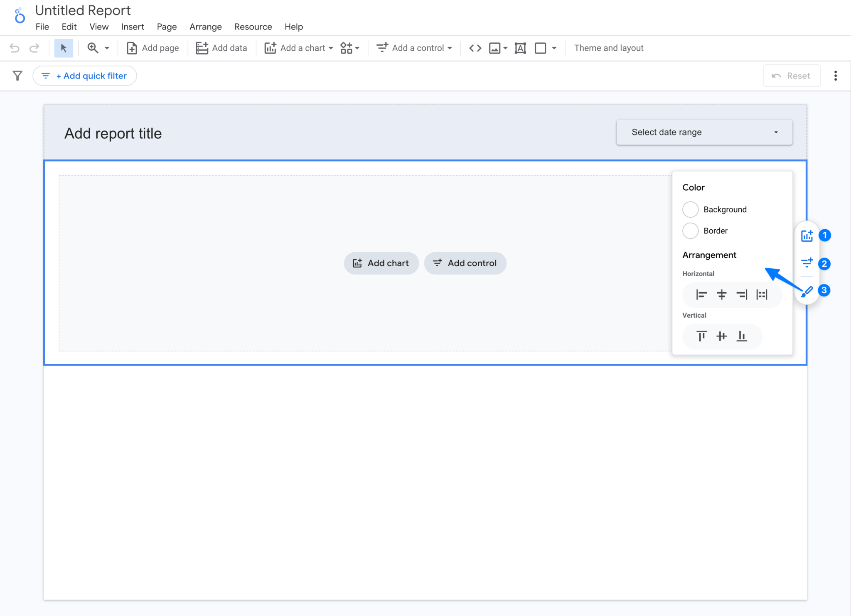The height and width of the screenshot is (616, 851).
Task: Click the filter funnel icon
Action: tap(17, 76)
